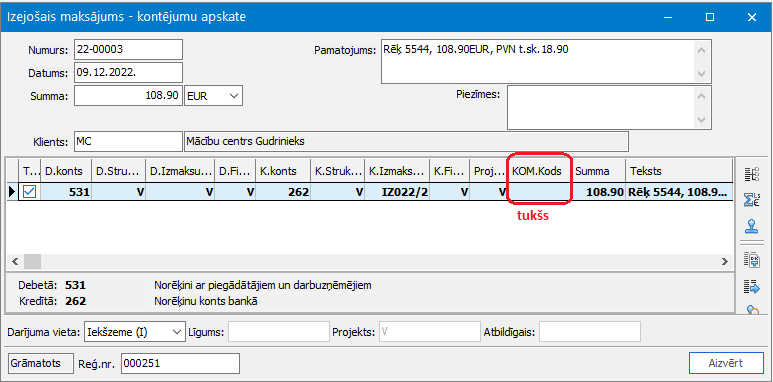Minimize the window
The width and height of the screenshot is (773, 382).
(668, 17)
